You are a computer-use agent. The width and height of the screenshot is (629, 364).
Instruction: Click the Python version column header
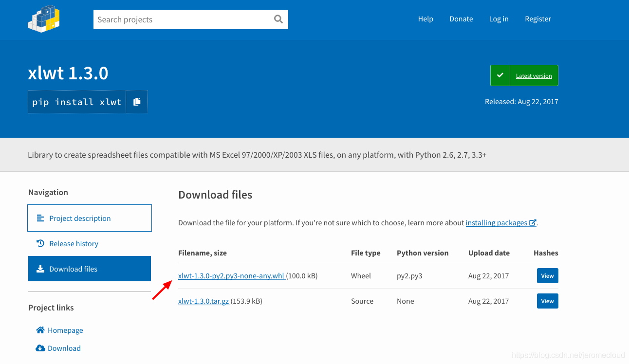[x=423, y=253]
